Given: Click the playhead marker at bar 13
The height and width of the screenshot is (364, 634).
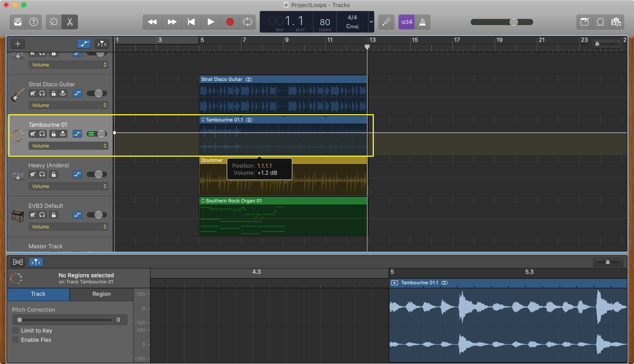Looking at the screenshot, I should pos(367,47).
